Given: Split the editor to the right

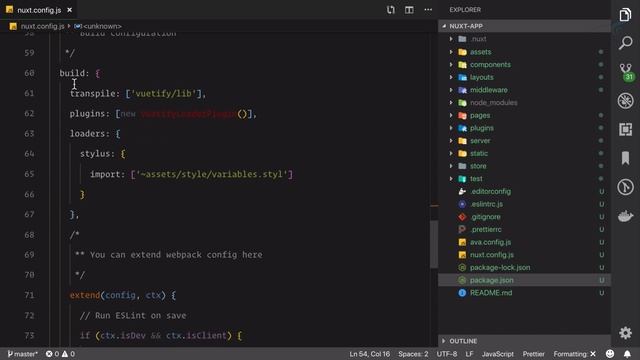Looking at the screenshot, I should (409, 10).
